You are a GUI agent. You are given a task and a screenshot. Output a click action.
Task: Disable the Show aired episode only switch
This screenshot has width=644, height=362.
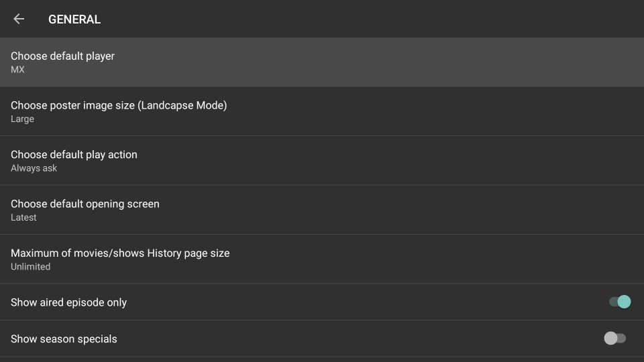tap(620, 302)
